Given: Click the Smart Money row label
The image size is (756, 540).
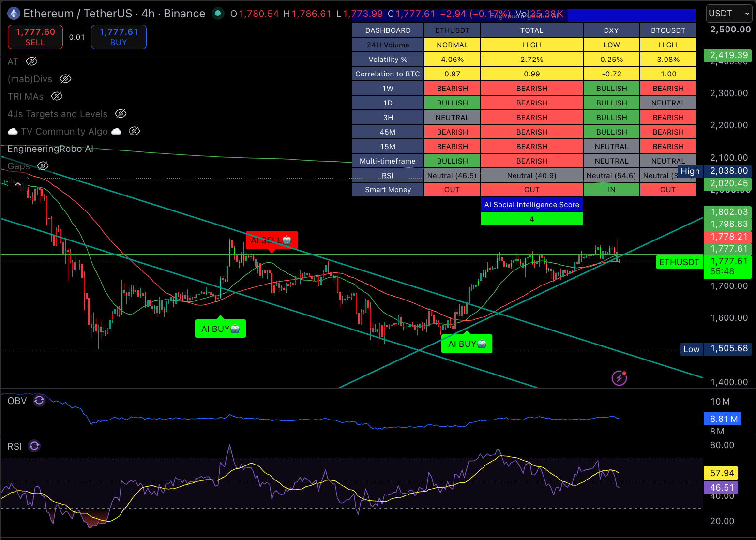Looking at the screenshot, I should pyautogui.click(x=388, y=190).
